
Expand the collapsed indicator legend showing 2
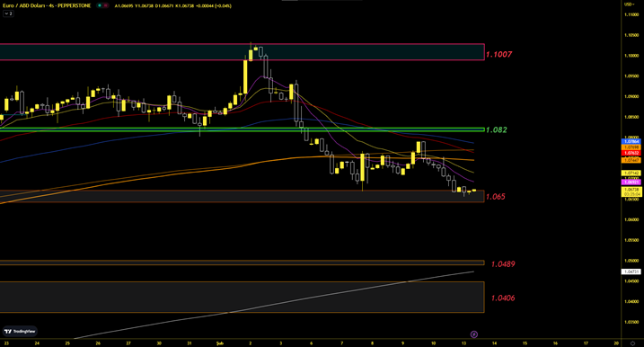click(8, 13)
